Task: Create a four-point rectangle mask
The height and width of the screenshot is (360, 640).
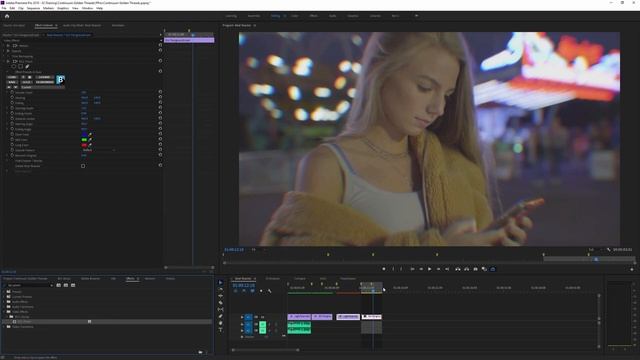Action: coord(20,67)
